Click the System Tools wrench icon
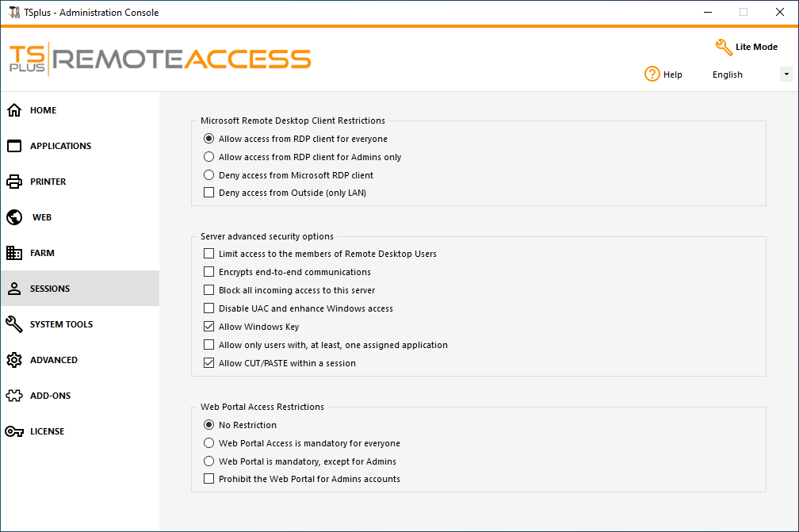This screenshot has width=799, height=532. pos(14,324)
